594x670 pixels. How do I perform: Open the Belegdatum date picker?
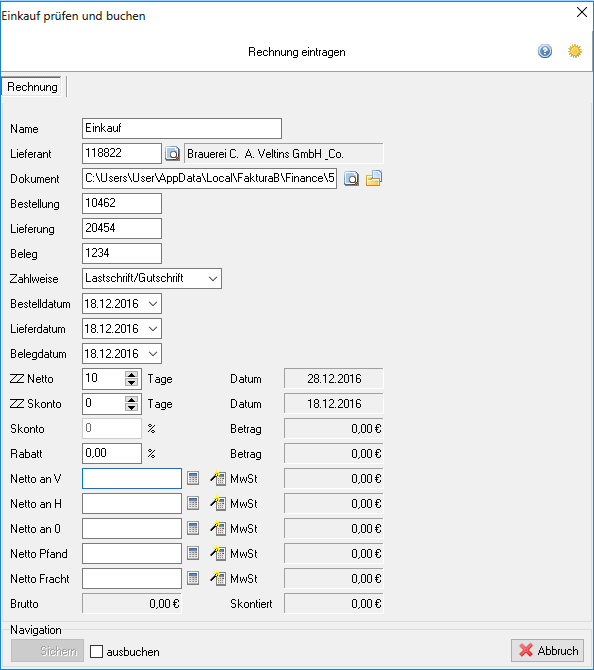pos(153,354)
